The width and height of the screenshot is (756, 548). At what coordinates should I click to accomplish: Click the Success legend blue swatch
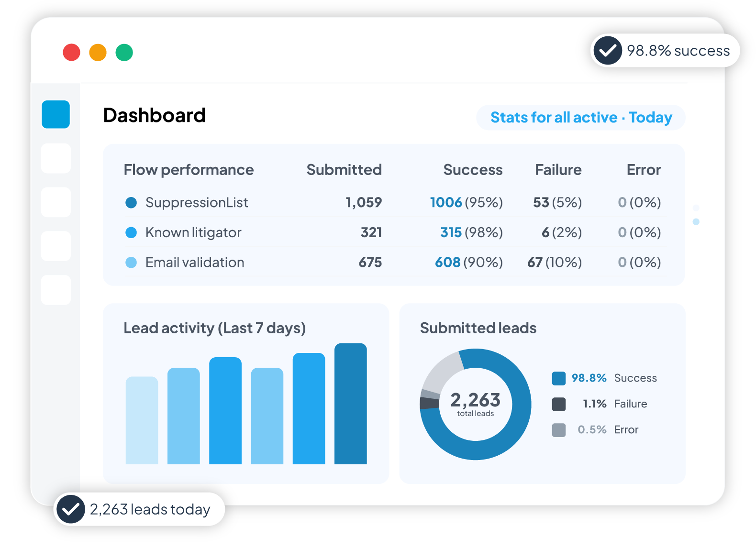pyautogui.click(x=558, y=378)
